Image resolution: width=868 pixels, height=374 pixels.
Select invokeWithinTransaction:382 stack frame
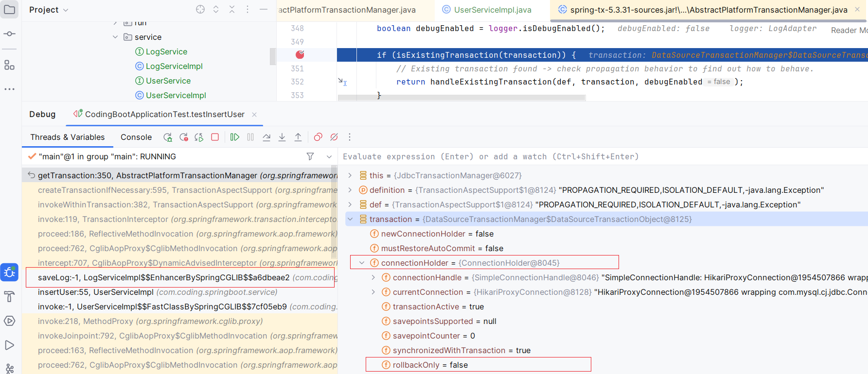pos(180,204)
